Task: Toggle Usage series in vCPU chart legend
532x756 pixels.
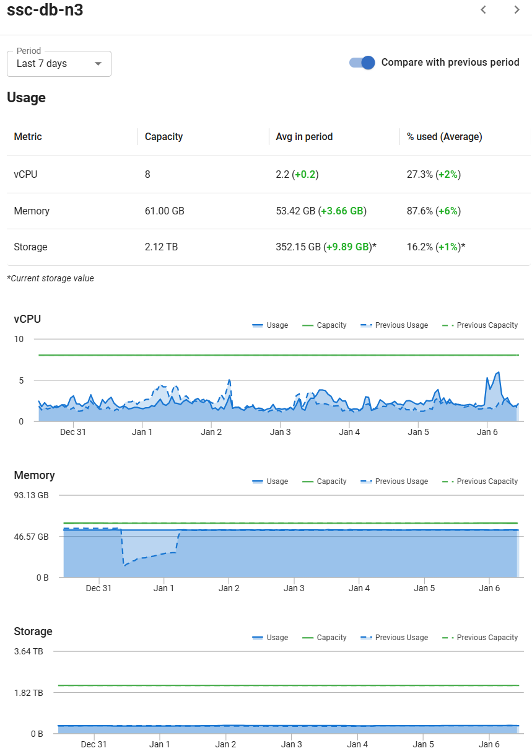Action: 270,325
